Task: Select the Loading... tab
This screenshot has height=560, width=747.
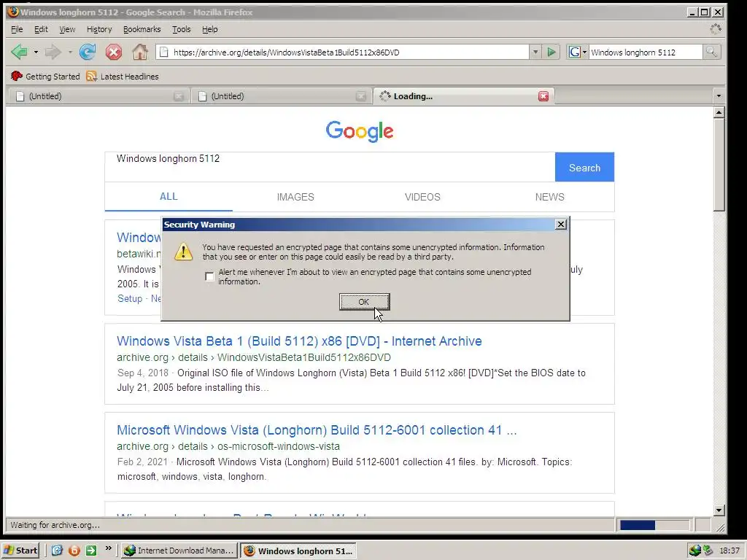Action: click(x=464, y=96)
